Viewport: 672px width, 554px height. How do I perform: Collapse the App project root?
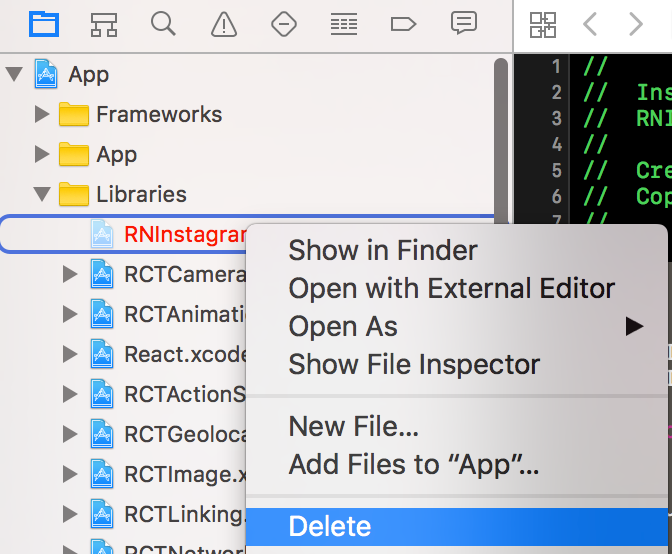pyautogui.click(x=14, y=74)
